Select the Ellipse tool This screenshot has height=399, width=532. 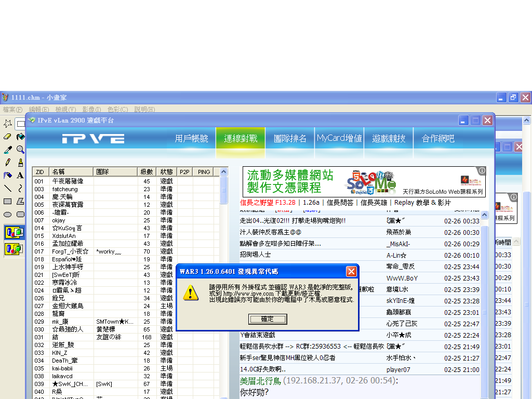coord(7,214)
